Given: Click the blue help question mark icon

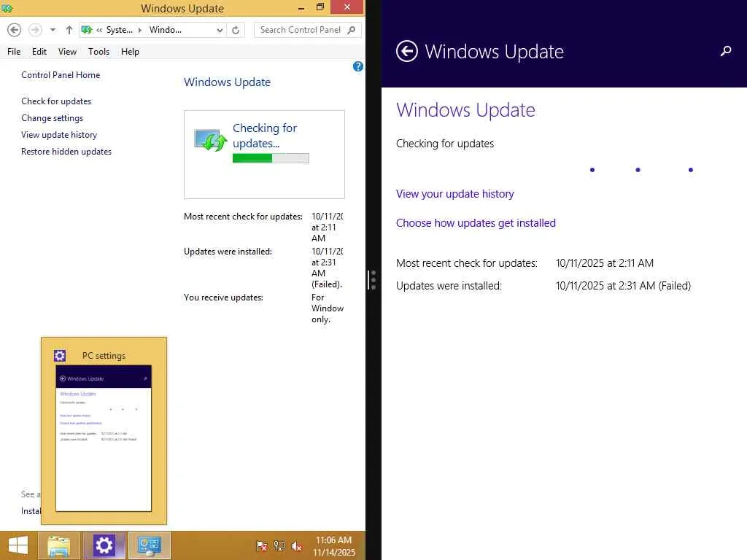Looking at the screenshot, I should [358, 66].
